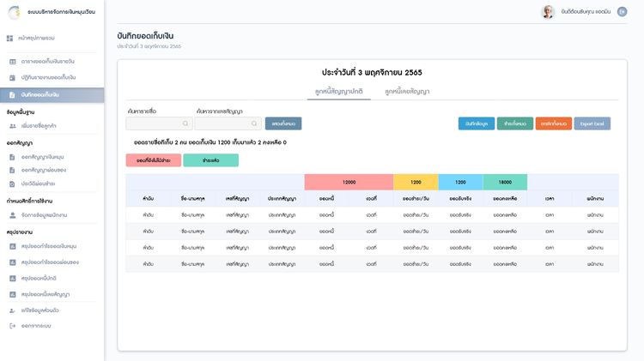Click the person icon beside จัดการข้อมูลพนักงาน
Viewport: 644px width, 361px height.
(x=12, y=214)
